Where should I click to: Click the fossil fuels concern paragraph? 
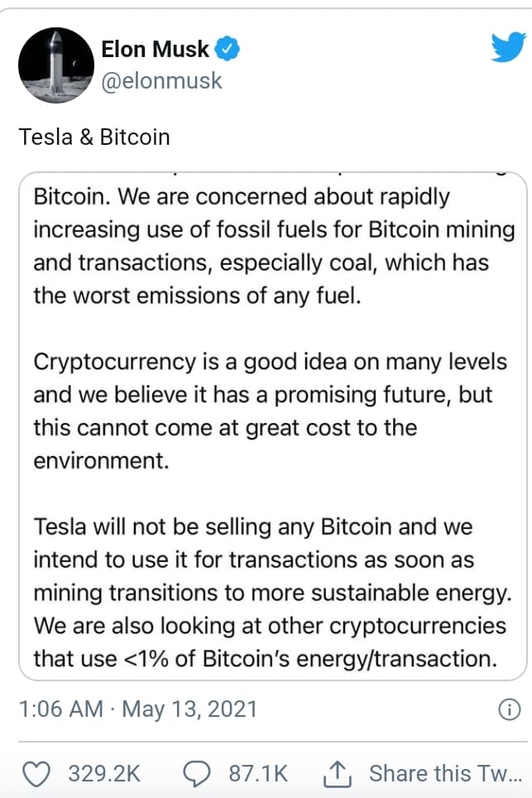pos(274,247)
